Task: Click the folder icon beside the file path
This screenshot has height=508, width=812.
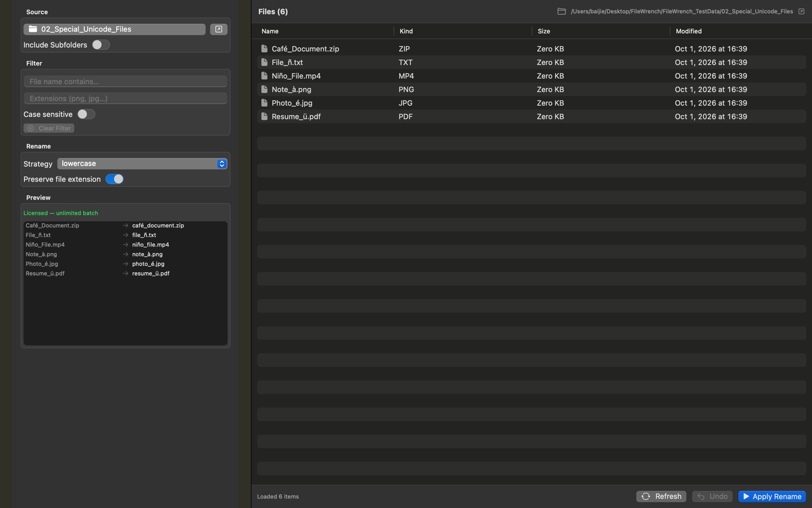Action: point(561,11)
